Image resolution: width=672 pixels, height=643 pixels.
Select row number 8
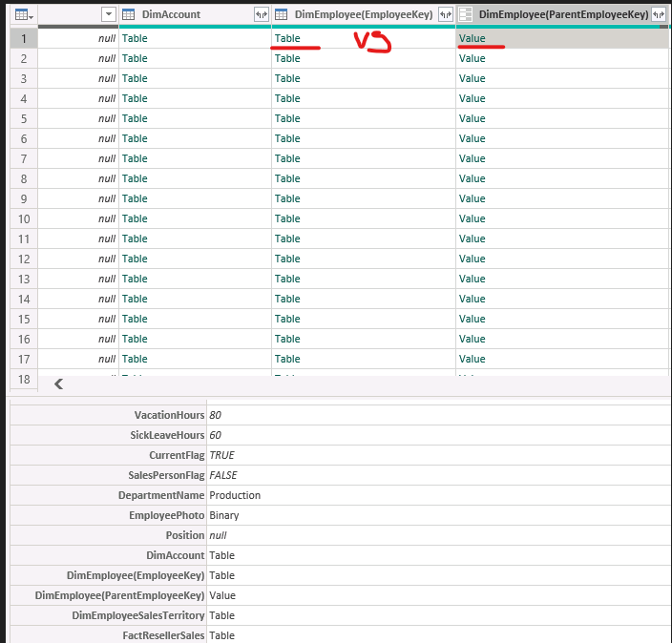[x=24, y=178]
